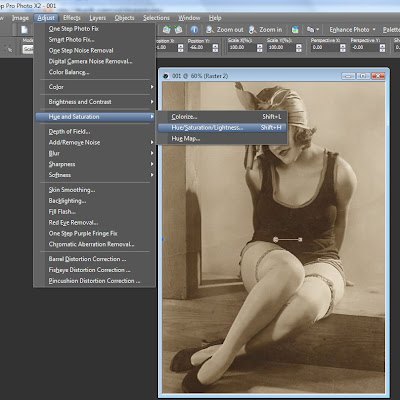Viewport: 400px width, 400px height.
Task: Close the open Adjust menu
Action: click(46, 18)
